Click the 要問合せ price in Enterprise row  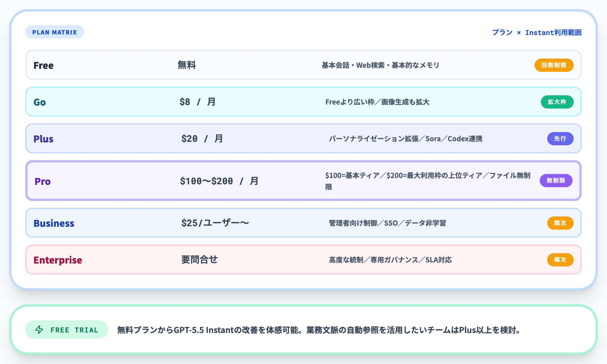tap(199, 260)
